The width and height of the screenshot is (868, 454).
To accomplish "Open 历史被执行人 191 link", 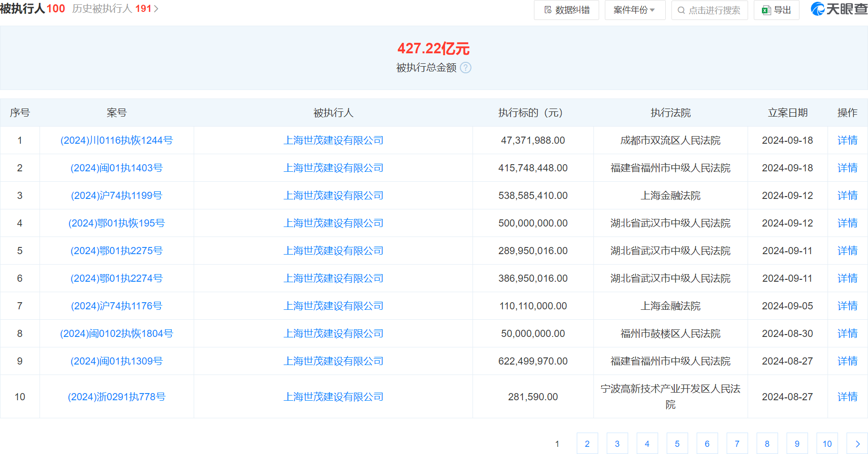I will [116, 9].
